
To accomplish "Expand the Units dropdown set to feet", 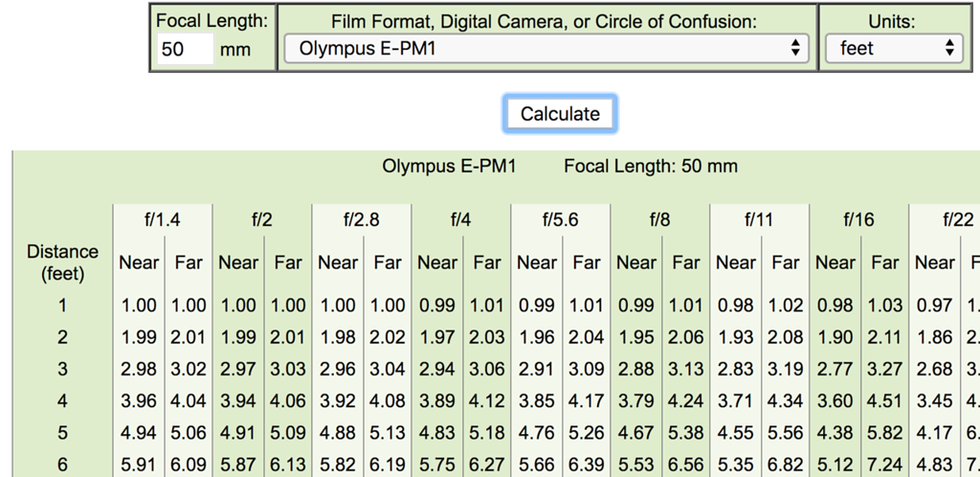I will tap(894, 48).
